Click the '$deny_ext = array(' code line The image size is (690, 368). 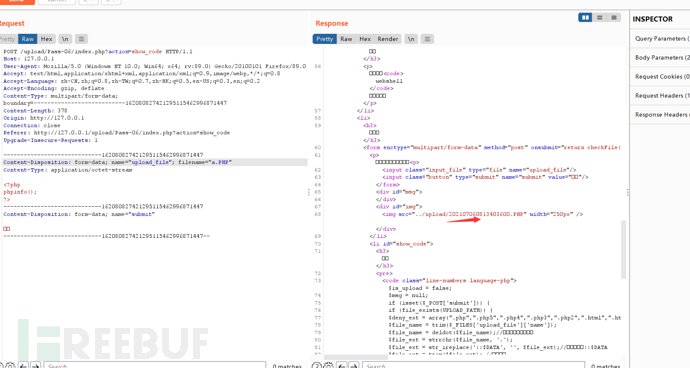point(505,317)
